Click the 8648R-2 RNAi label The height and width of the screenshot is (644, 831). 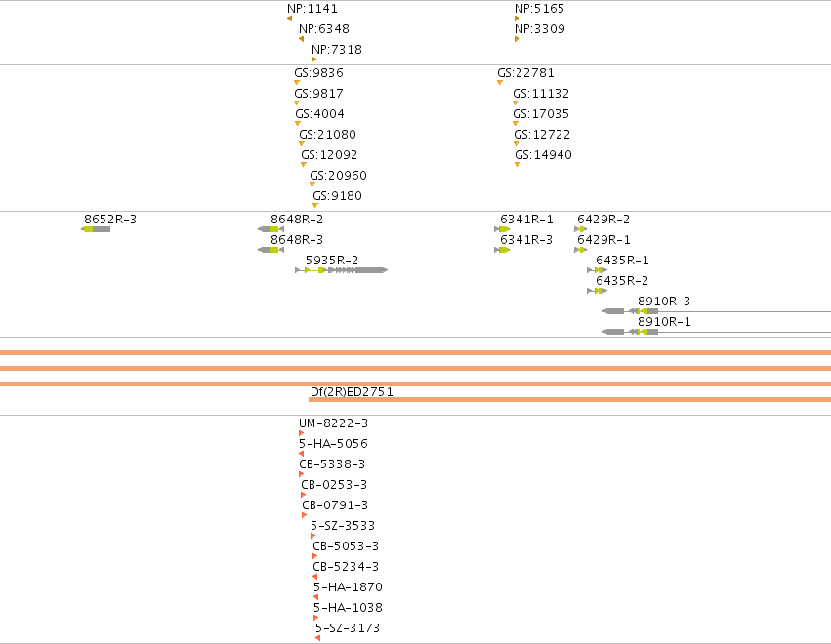pos(297,220)
